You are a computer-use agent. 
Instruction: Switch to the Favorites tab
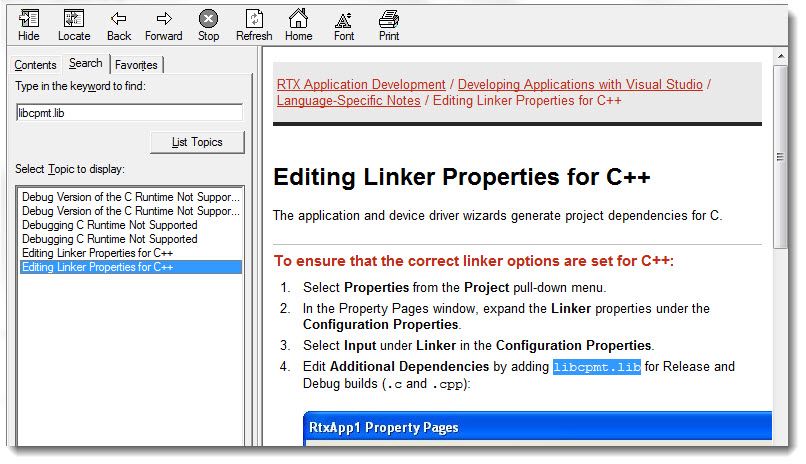(136, 65)
